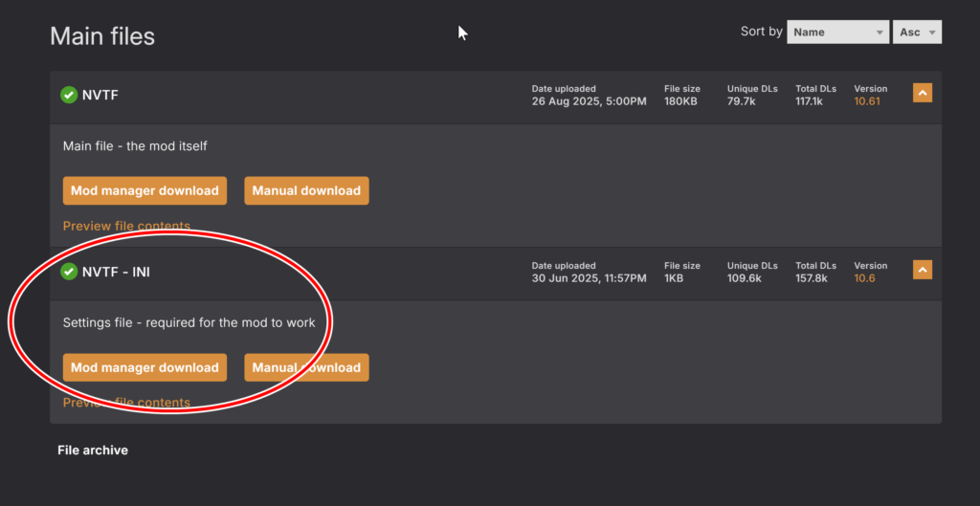Click the version number 10.6
The height and width of the screenshot is (506, 980).
[x=864, y=278]
